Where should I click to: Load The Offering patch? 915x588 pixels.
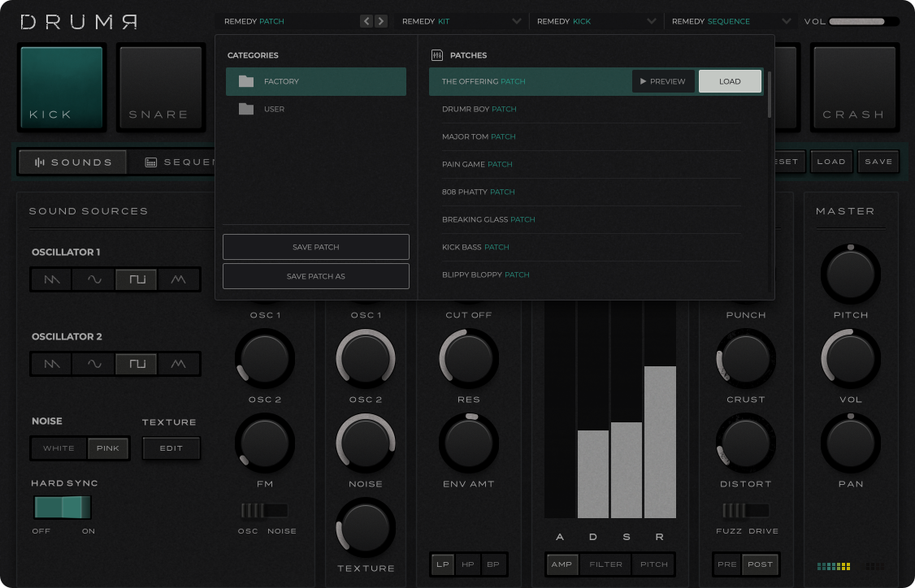(730, 82)
